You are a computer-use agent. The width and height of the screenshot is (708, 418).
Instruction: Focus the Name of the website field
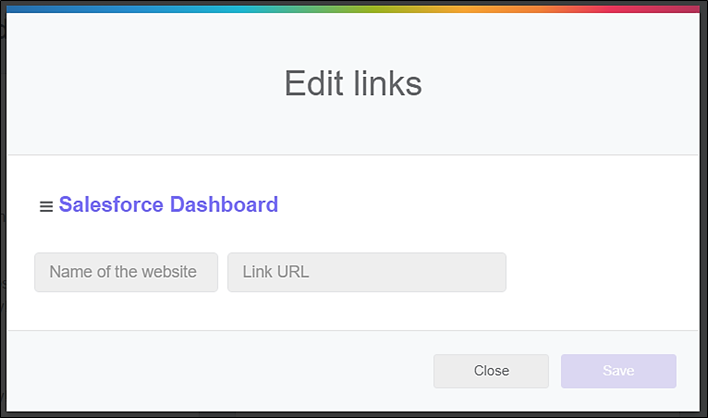click(126, 272)
